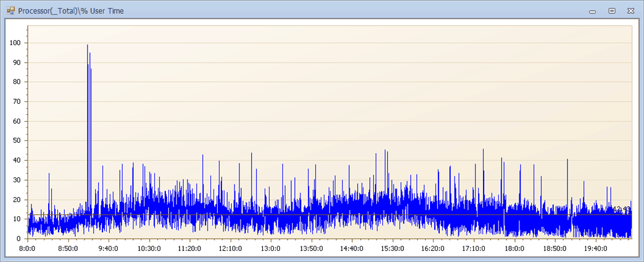
Task: Click the 9:40:0 label on time axis
Action: (x=108, y=248)
